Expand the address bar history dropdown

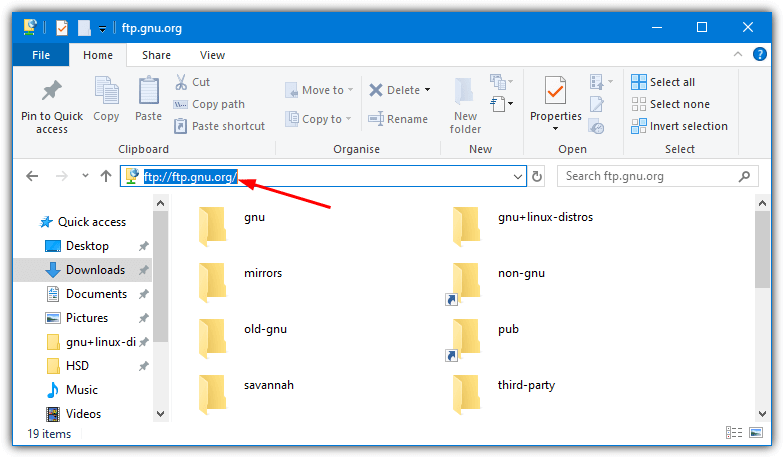click(518, 176)
